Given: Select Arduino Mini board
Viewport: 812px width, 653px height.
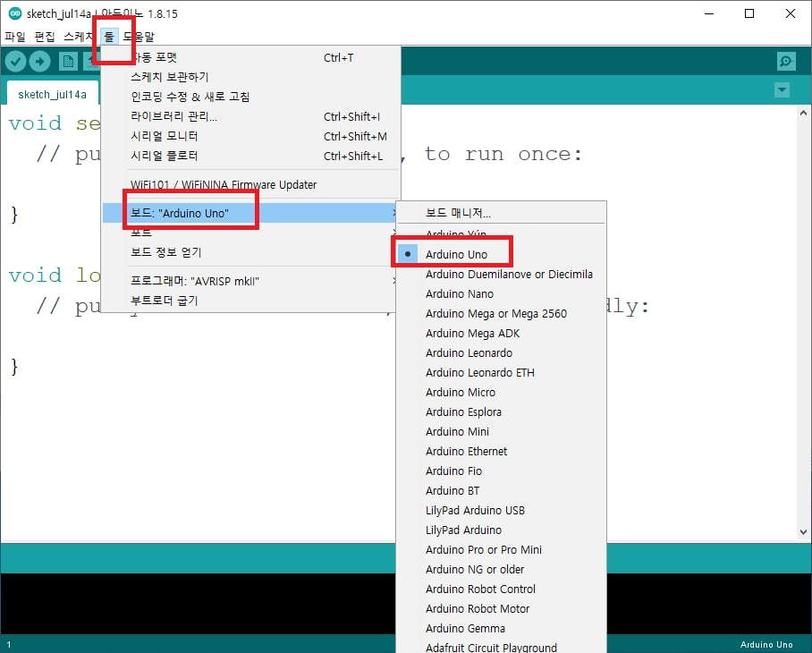Looking at the screenshot, I should click(502, 431).
